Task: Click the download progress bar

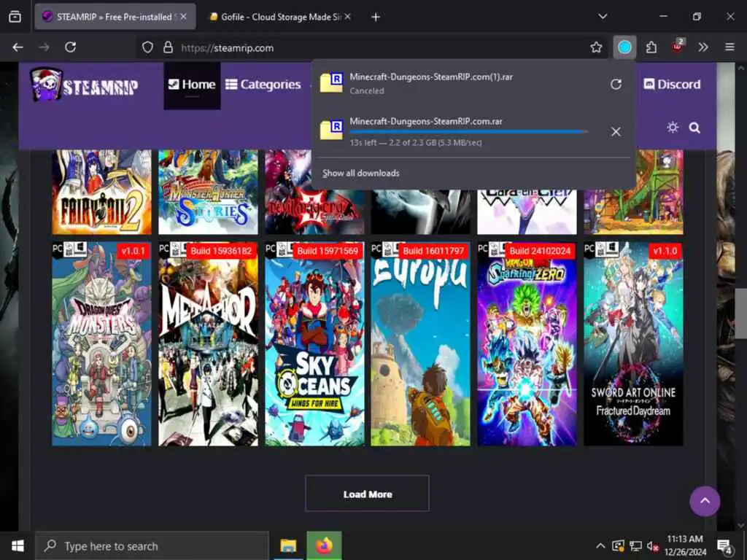Action: [469, 131]
